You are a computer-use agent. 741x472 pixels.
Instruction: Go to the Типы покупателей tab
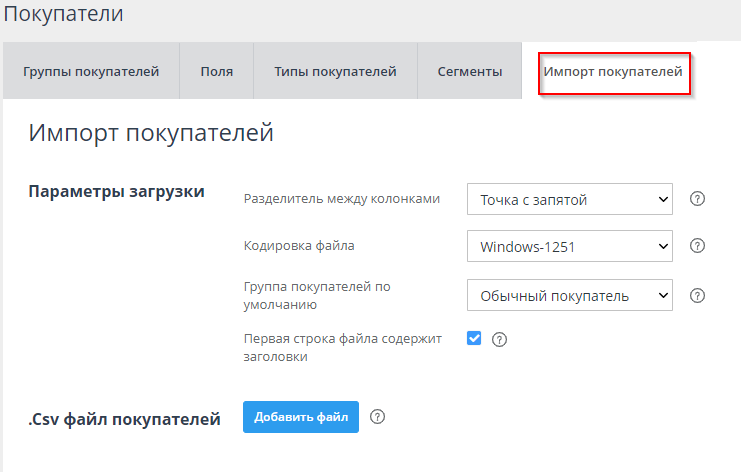(335, 71)
